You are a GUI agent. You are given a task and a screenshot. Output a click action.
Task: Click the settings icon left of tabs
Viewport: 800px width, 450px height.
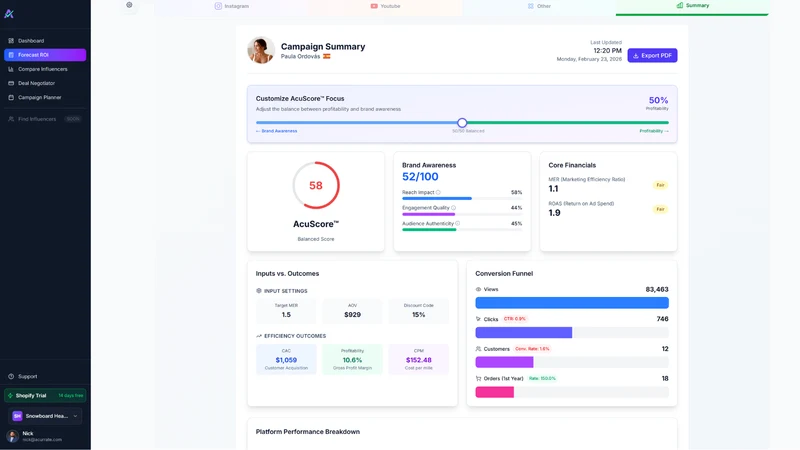[129, 5]
